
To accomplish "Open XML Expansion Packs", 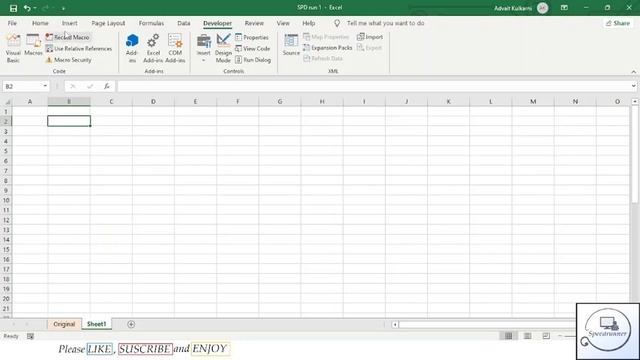I will 328,48.
